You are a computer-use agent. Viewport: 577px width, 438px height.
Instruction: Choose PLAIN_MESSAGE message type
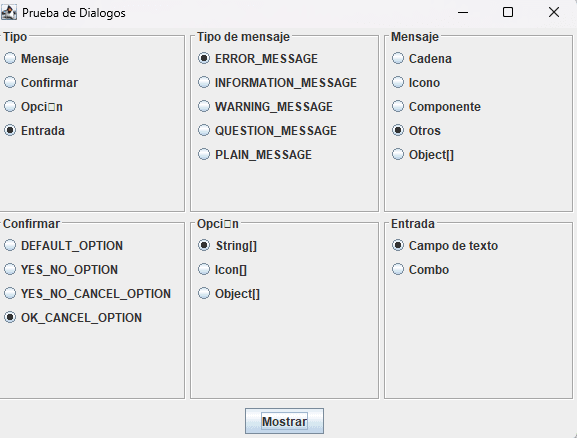(x=255, y=154)
